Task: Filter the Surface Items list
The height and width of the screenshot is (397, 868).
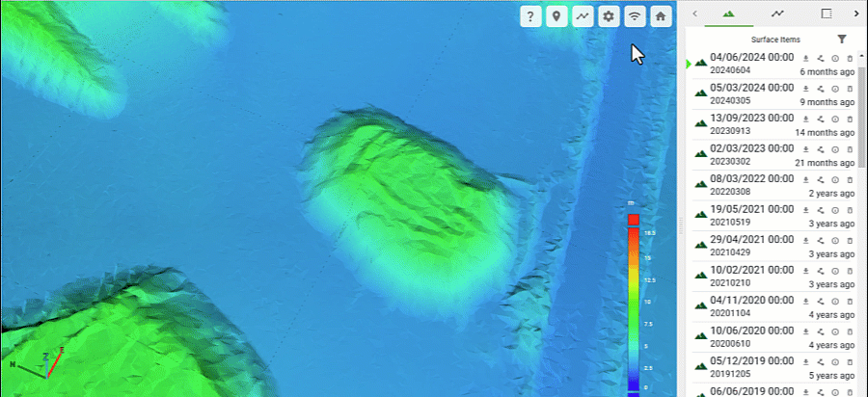Action: tap(842, 40)
